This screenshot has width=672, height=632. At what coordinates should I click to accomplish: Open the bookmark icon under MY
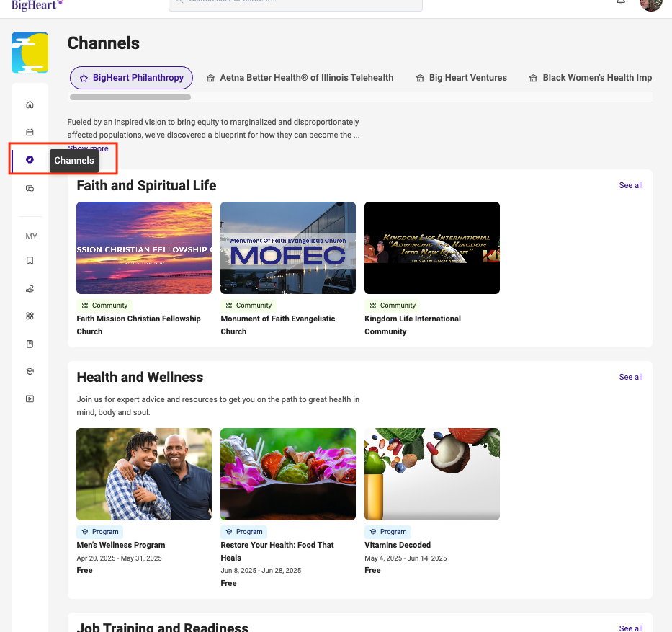click(x=30, y=261)
